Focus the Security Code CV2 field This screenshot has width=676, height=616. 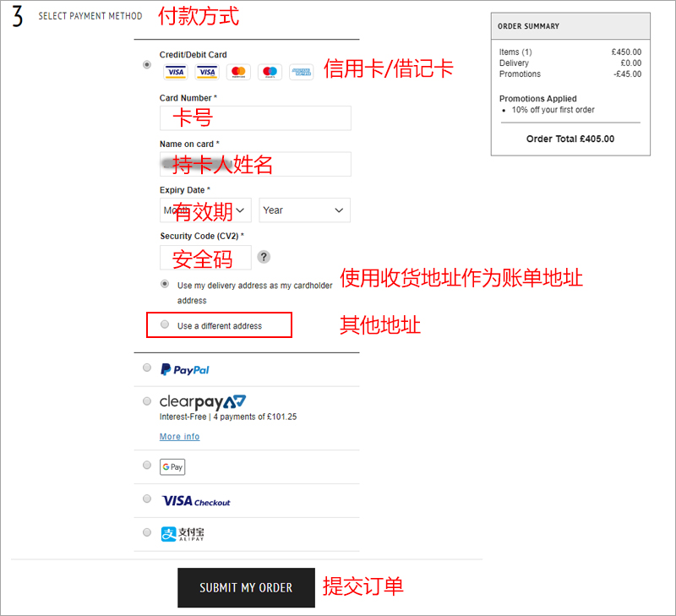pyautogui.click(x=205, y=258)
